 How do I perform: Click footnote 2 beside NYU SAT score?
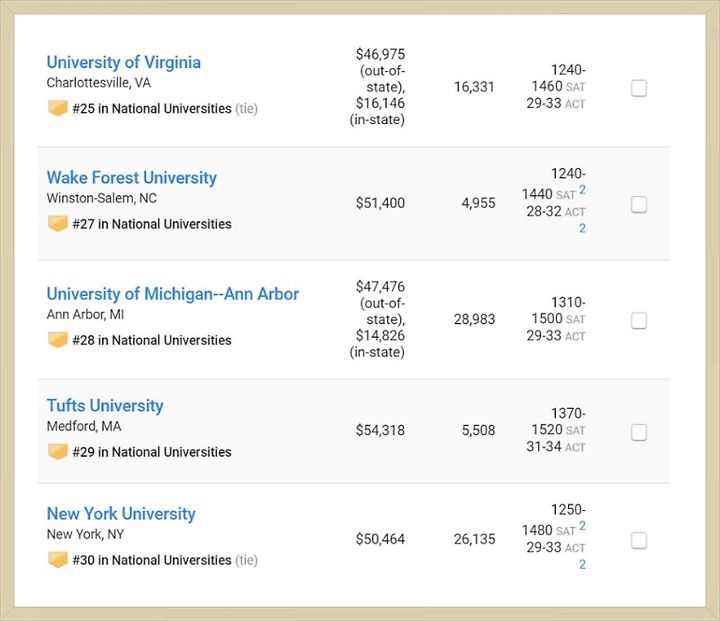click(x=582, y=525)
